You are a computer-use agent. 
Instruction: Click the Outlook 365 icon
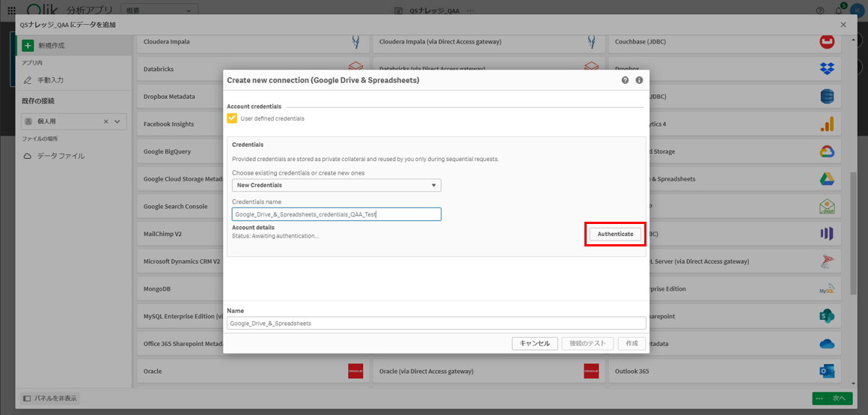(827, 372)
